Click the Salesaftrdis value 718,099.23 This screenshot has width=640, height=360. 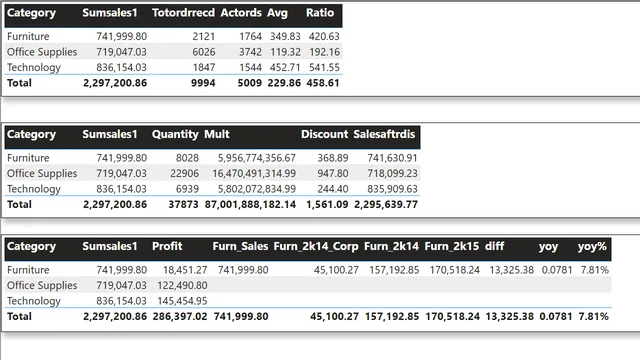392,173
